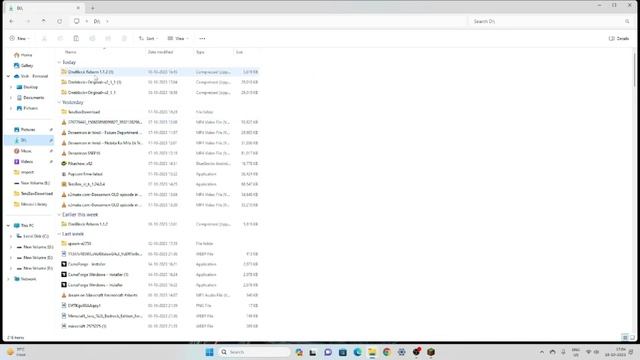Select Popcorn-Time-latest application file
Image resolution: width=640 pixels, height=360 pixels.
click(160, 174)
